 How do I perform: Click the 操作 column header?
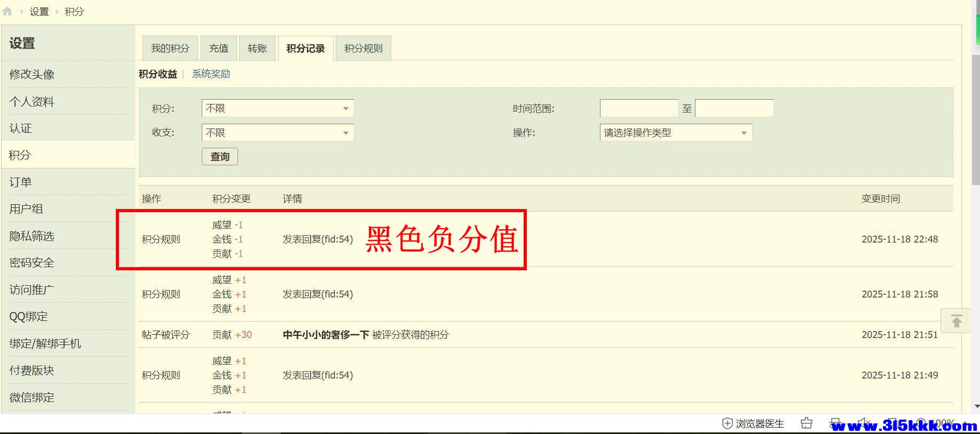[x=151, y=198]
